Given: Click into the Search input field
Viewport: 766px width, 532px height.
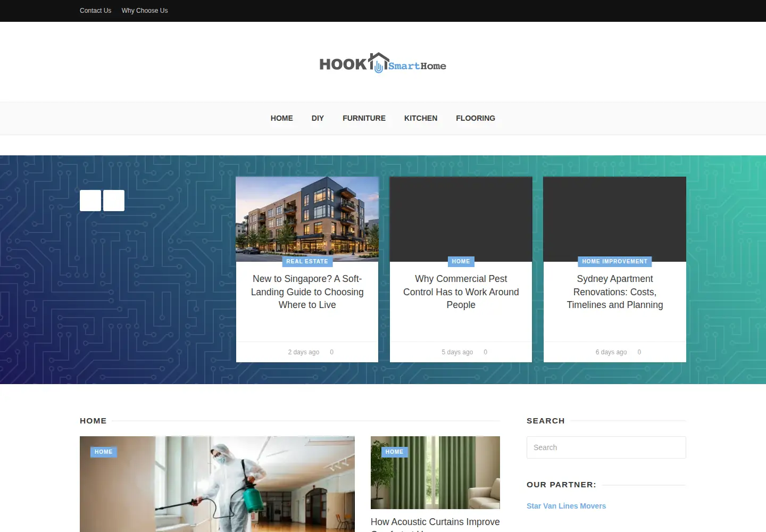Looking at the screenshot, I should pos(606,447).
